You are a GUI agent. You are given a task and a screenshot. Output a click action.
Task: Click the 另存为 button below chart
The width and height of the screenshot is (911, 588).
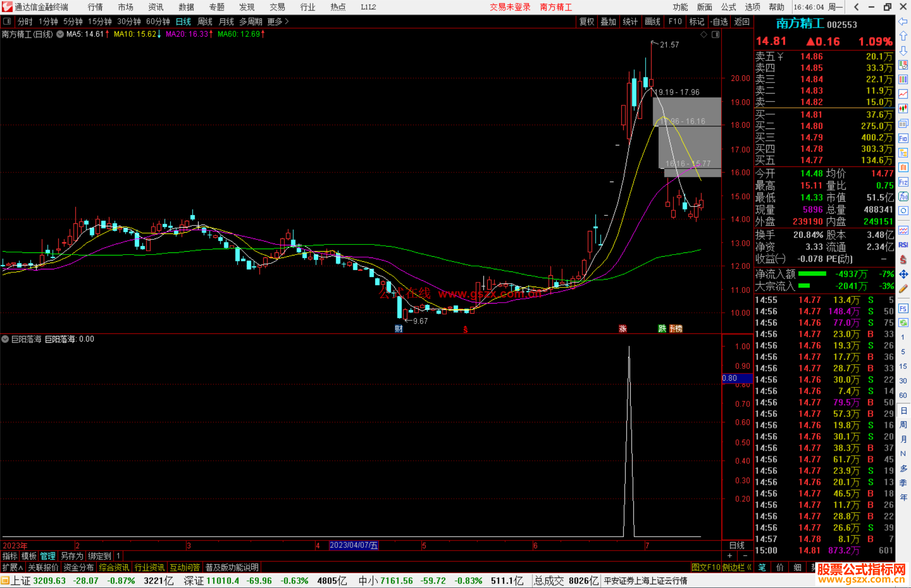[x=72, y=556]
